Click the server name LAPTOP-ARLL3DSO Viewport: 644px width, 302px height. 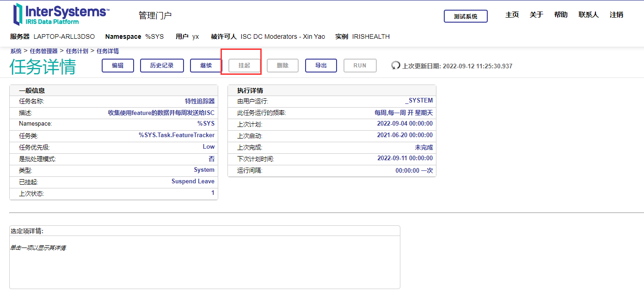pyautogui.click(x=64, y=36)
